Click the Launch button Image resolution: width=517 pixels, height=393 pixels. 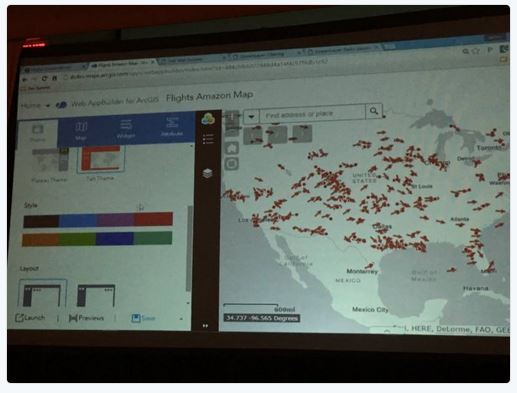(30, 318)
